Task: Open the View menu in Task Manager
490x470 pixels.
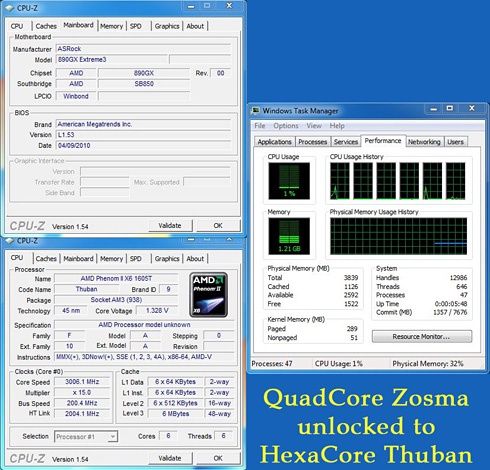Action: point(314,126)
